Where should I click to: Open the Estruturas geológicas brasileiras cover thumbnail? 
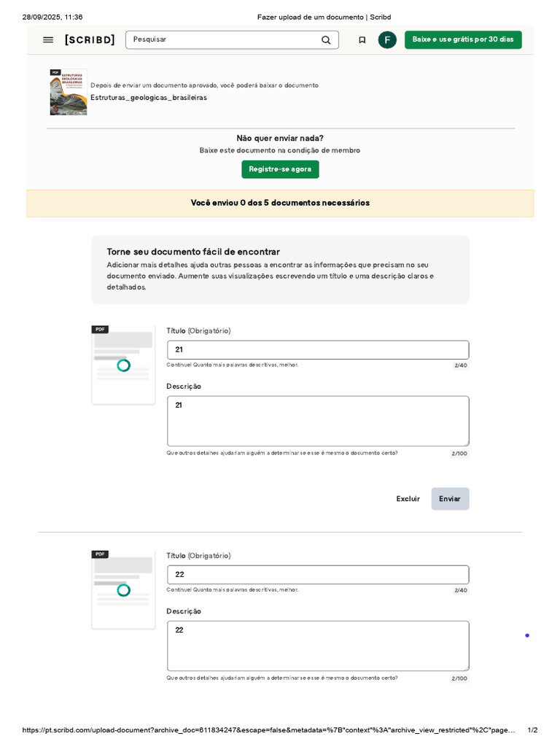(69, 93)
